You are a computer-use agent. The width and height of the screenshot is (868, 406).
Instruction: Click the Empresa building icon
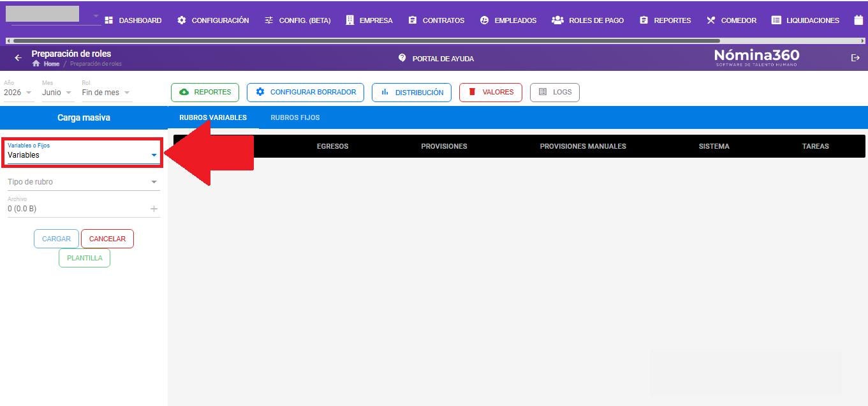click(349, 20)
